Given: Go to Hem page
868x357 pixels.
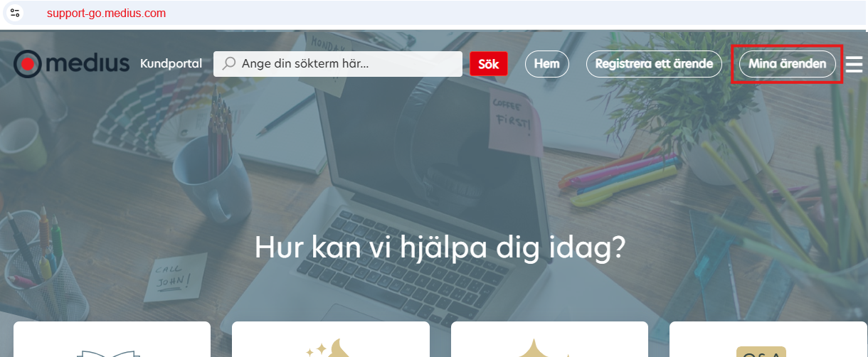Looking at the screenshot, I should tap(547, 63).
